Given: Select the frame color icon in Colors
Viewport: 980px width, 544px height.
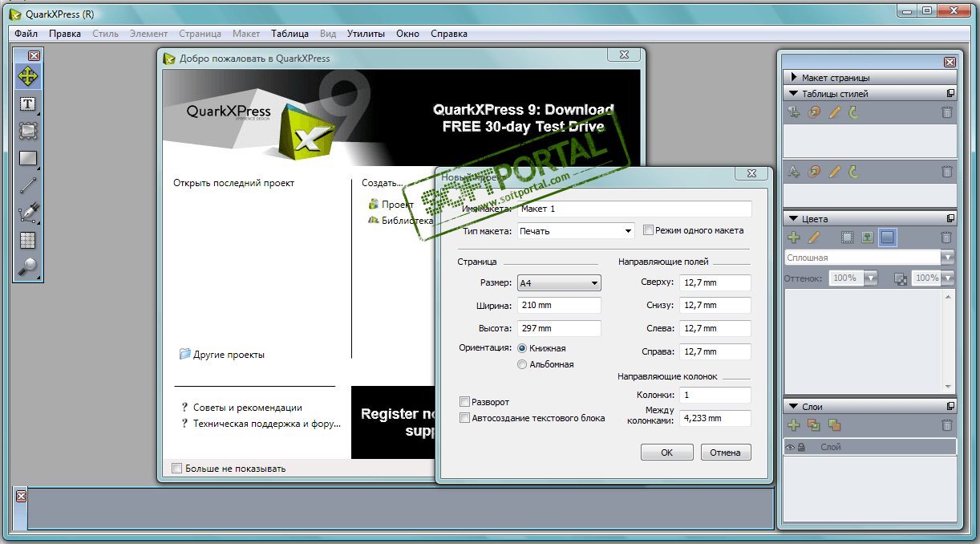Looking at the screenshot, I should tap(847, 237).
